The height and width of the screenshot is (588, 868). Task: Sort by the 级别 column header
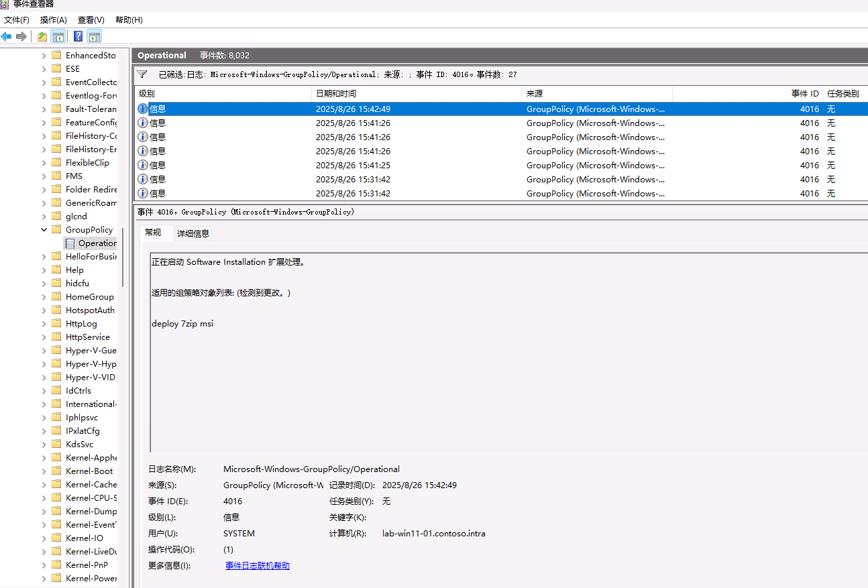click(x=223, y=94)
